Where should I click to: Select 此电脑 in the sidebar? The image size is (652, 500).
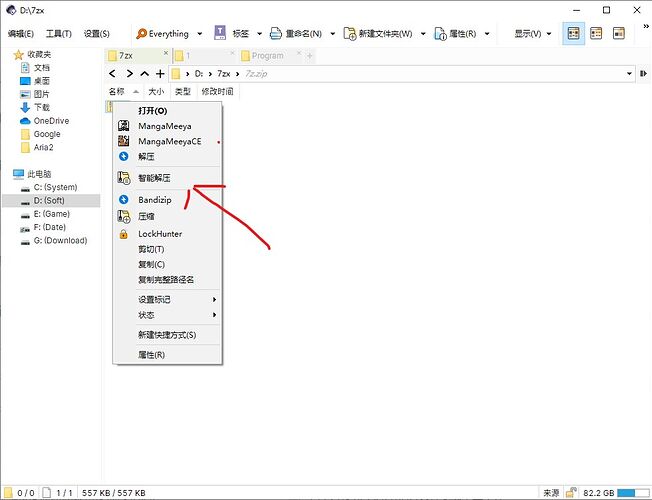tap(32, 174)
